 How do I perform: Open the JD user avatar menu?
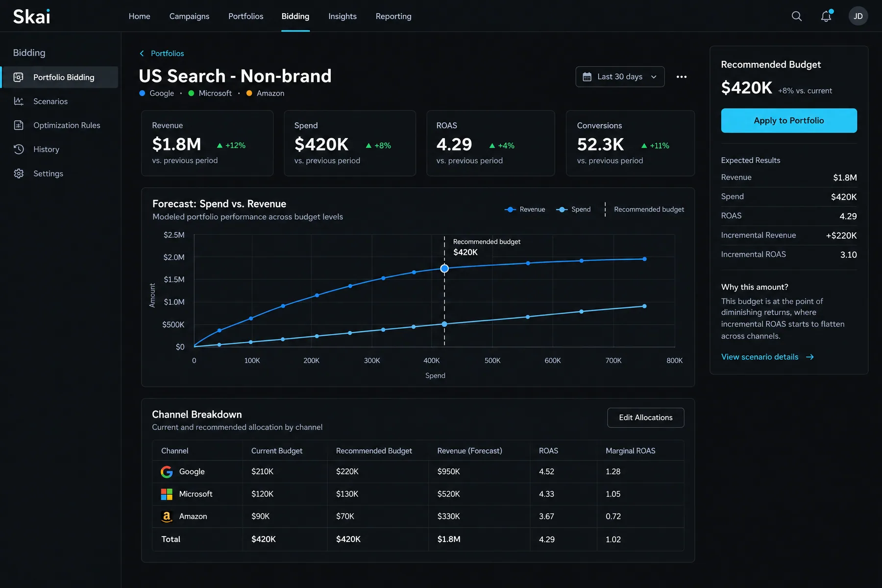coord(858,16)
